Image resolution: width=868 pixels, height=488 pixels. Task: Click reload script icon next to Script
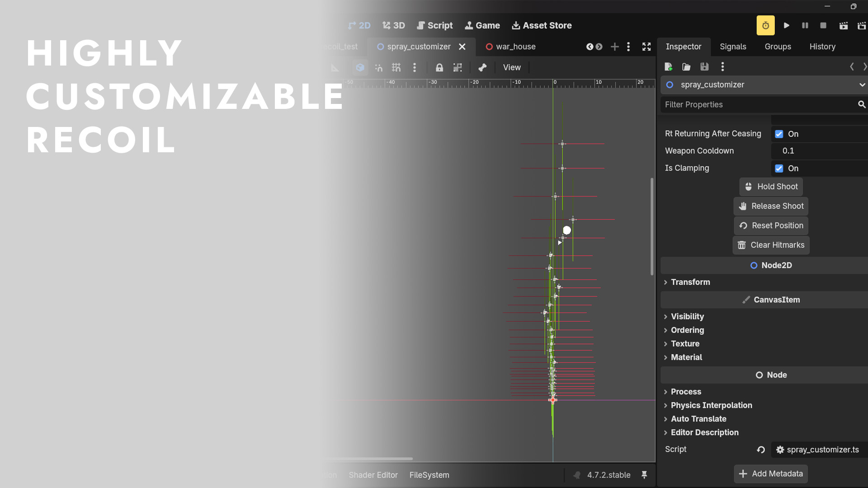[x=761, y=450]
